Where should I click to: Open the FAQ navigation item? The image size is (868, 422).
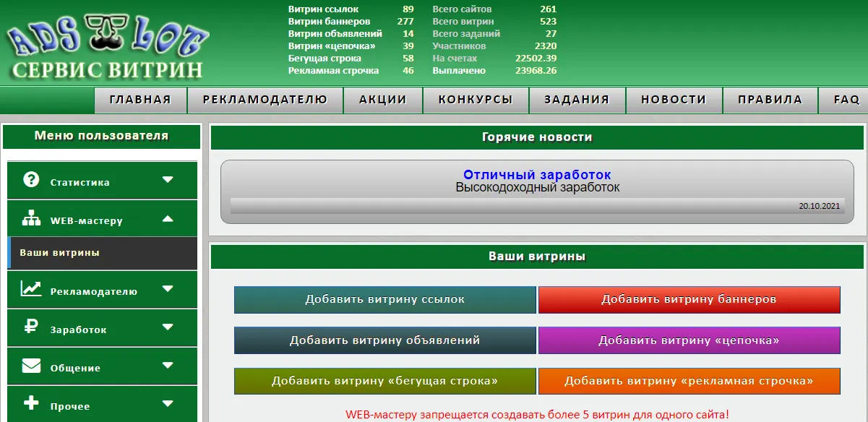coord(846,100)
